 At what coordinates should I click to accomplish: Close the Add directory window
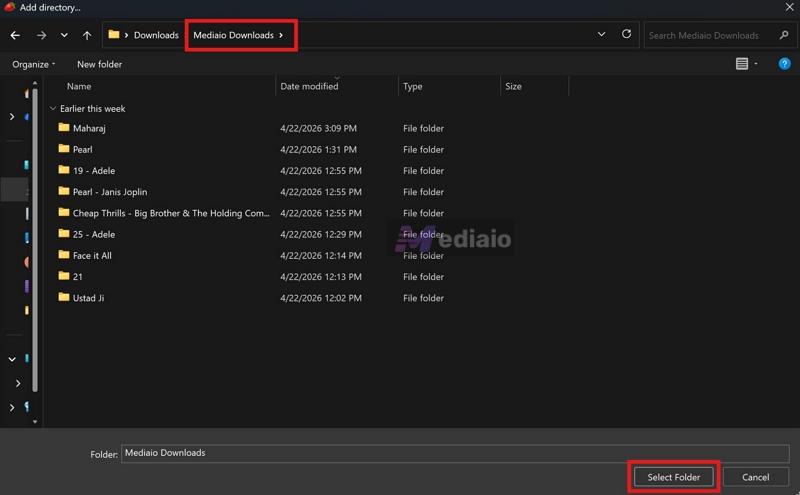pyautogui.click(x=789, y=7)
